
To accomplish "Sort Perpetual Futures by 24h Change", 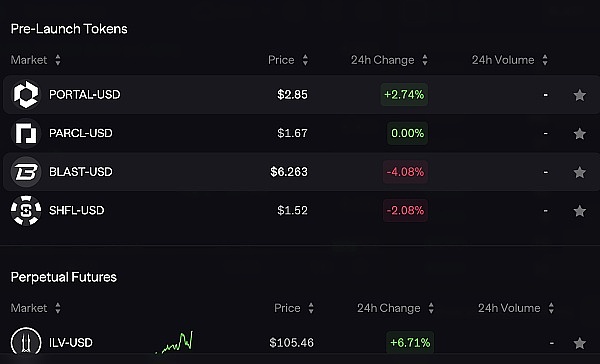I will [x=395, y=308].
